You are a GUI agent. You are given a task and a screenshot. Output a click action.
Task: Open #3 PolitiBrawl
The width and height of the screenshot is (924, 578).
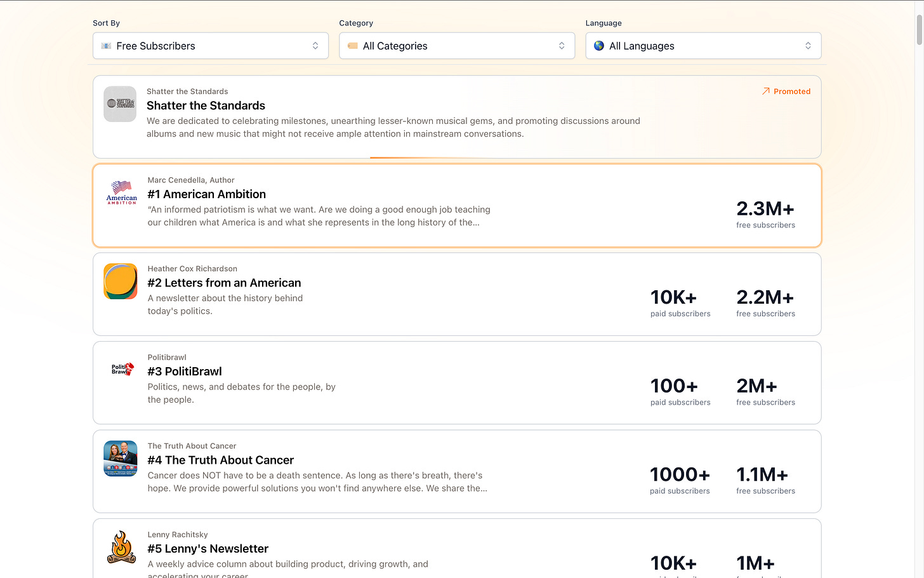(x=185, y=372)
